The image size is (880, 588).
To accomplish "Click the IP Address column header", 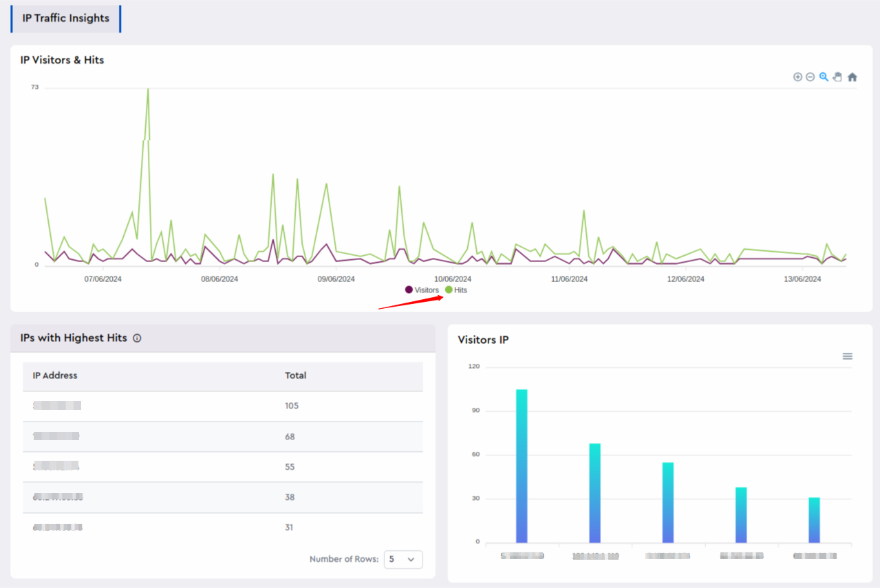I will (x=55, y=375).
